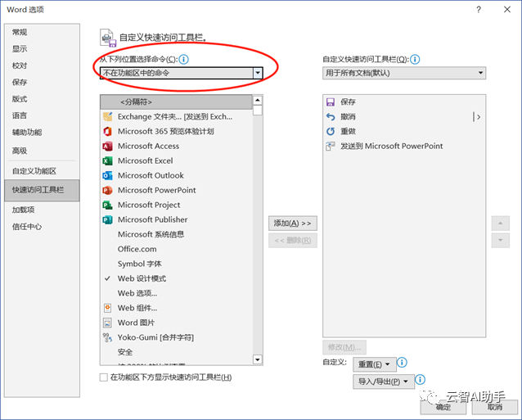The image size is (522, 420).
Task: Click the 发送到 Microsoft PowerPoint icon
Action: (331, 146)
